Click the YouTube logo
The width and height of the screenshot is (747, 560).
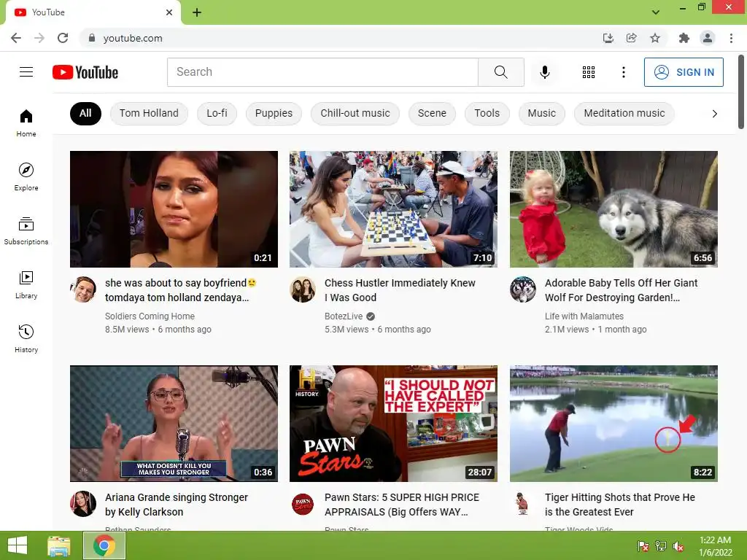[x=85, y=72]
